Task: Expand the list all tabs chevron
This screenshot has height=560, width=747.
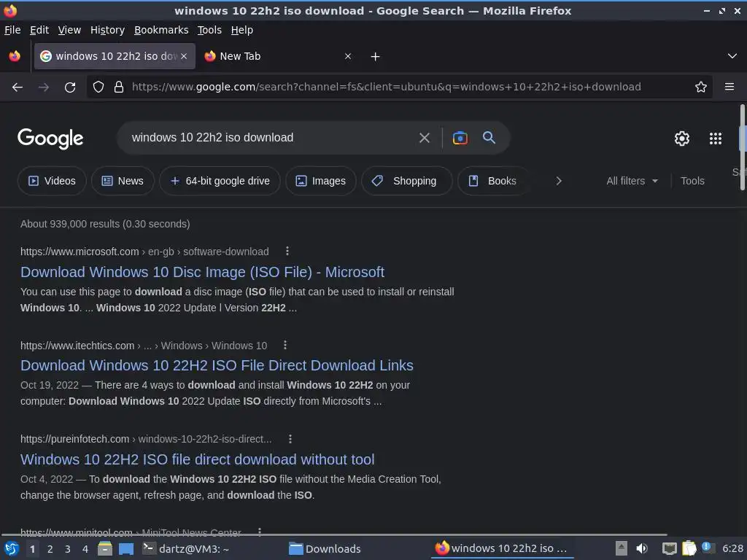Action: tap(732, 56)
